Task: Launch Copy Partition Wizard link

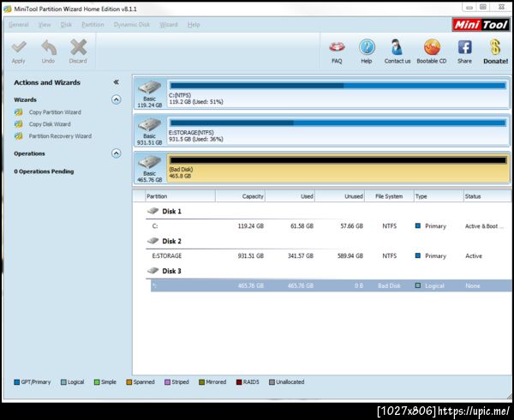Action: [x=55, y=112]
